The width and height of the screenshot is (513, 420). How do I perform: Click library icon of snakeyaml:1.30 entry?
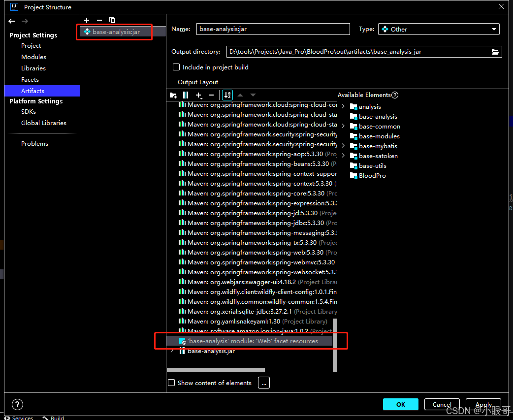tap(182, 321)
